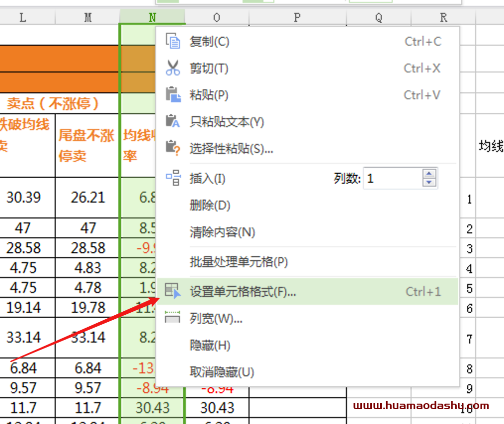Click cell 6.84 in column L

coord(27,368)
